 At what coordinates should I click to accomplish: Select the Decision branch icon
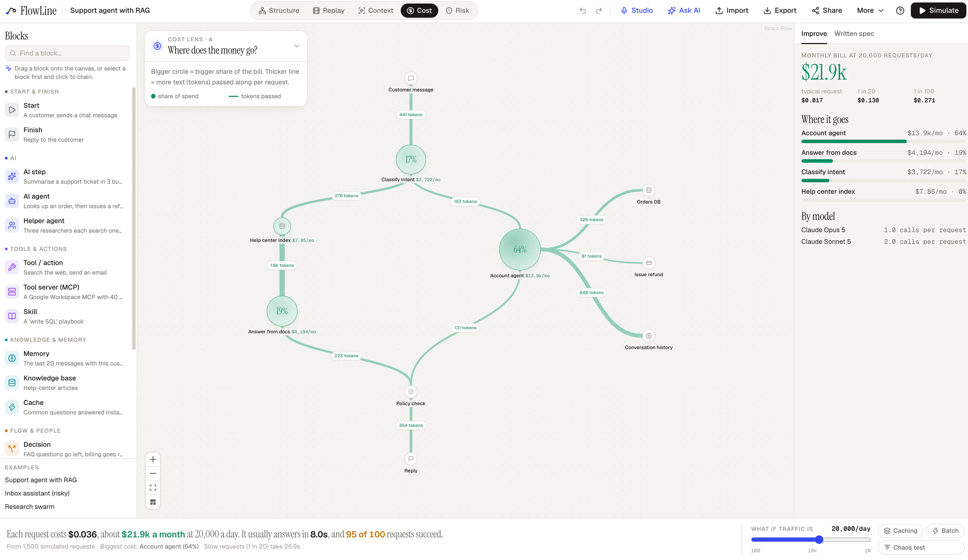tap(12, 449)
